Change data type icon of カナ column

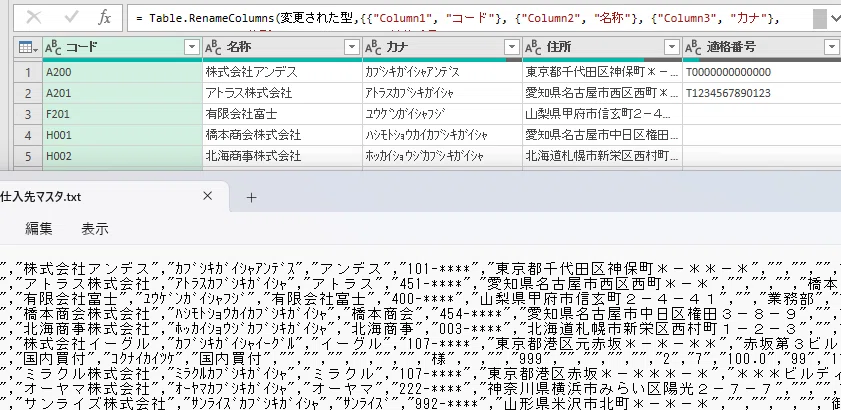tap(373, 48)
